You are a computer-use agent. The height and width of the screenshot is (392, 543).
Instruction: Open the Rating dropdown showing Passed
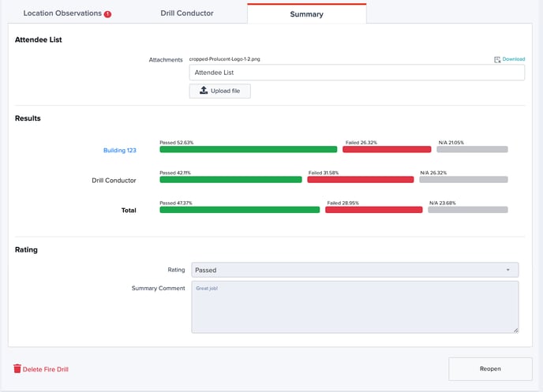tap(355, 270)
